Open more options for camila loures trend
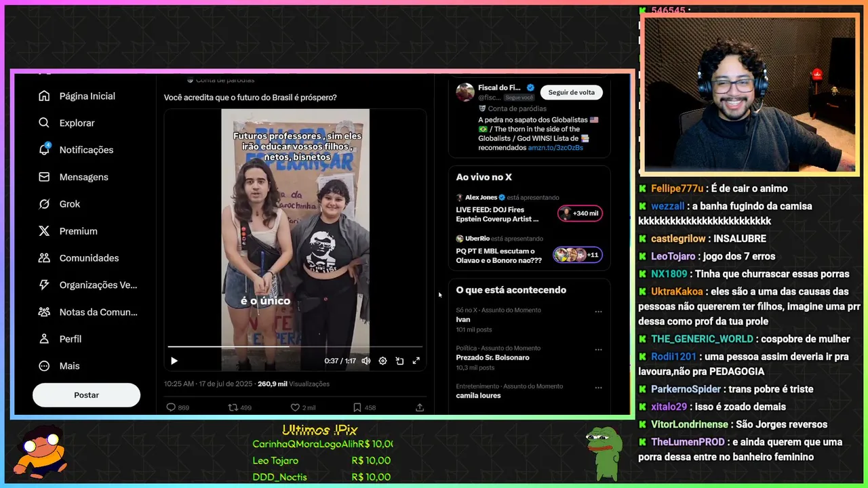Screen dimensions: 868x488 click(x=598, y=388)
